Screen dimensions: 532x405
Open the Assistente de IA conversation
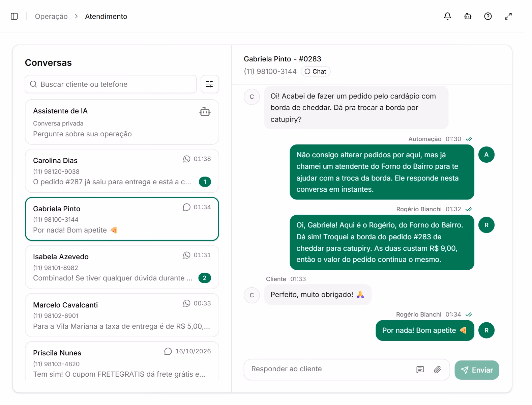pos(122,122)
